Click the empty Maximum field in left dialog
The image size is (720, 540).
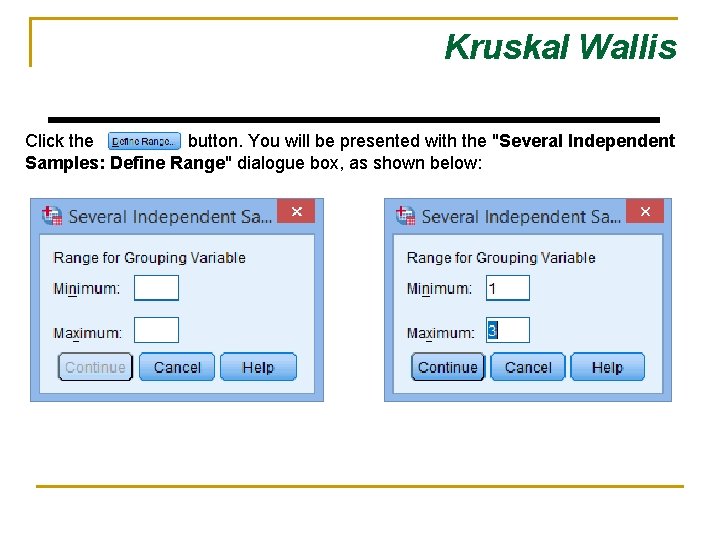point(156,330)
